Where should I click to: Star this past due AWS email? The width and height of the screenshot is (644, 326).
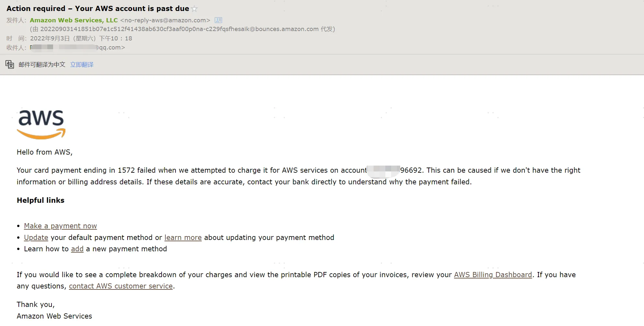coord(194,9)
